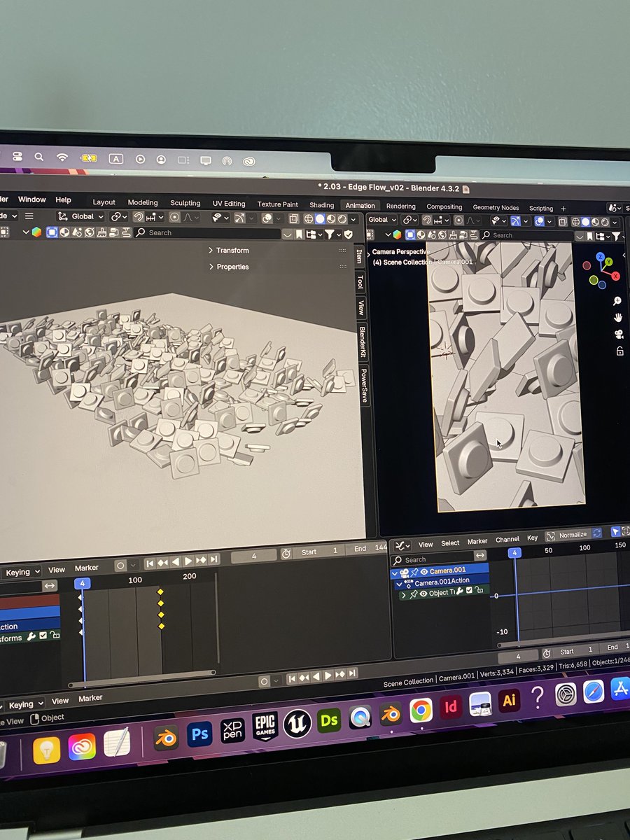Click the stopwatch icon near the Start field

[x=286, y=552]
